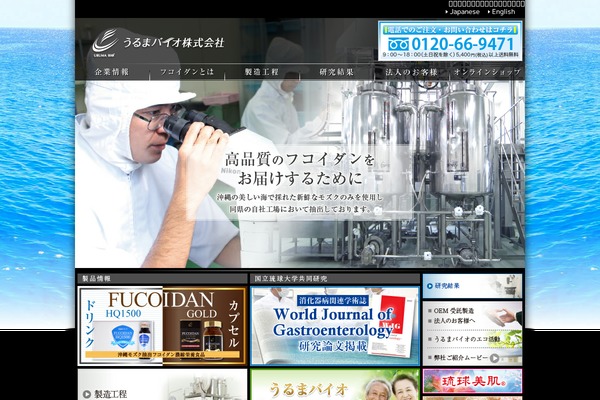Screen dimensions: 600x400
Task: Open the 弊社ご紹介ムービー link
Action: (461, 358)
